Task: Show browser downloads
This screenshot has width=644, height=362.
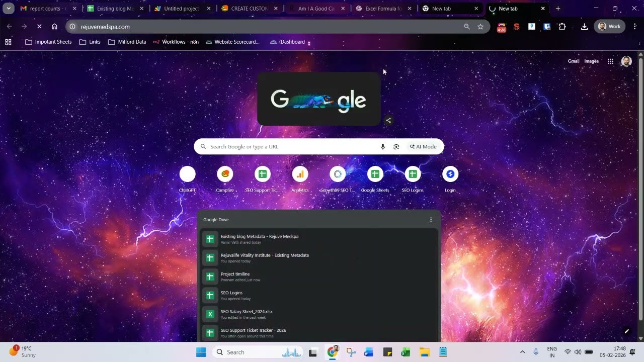Action: click(x=584, y=27)
